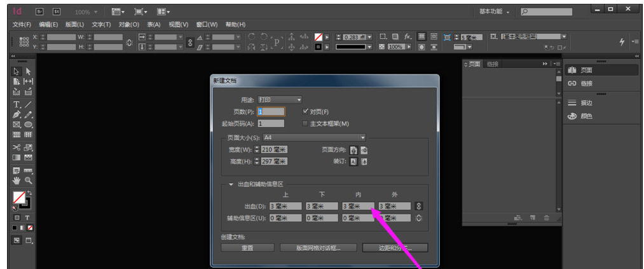Click the swap fill and stroke arrow
644x269 pixels.
(x=30, y=193)
